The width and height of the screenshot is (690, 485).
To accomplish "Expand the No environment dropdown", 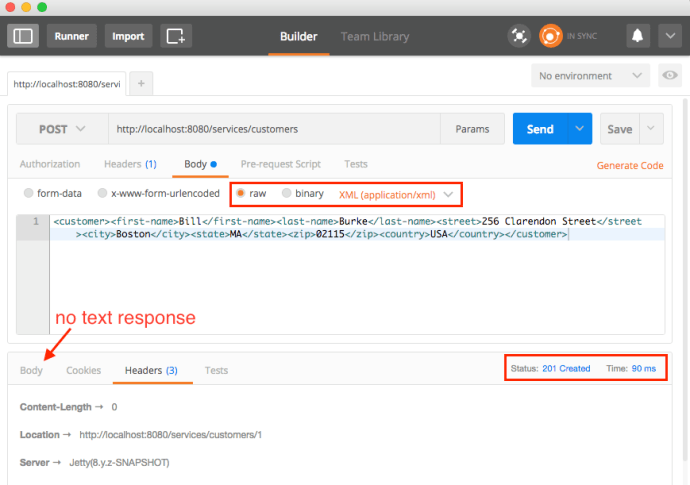I will (590, 76).
